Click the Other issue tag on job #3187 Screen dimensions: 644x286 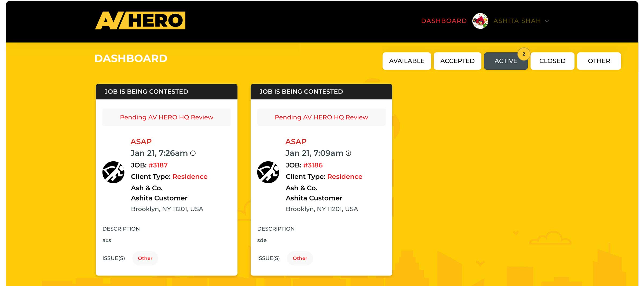[145, 258]
